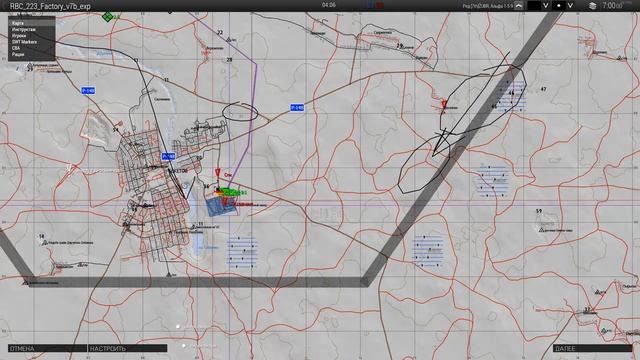The image size is (640, 360).
Task: Click the grid label 47 on the map
Action: 543,89
